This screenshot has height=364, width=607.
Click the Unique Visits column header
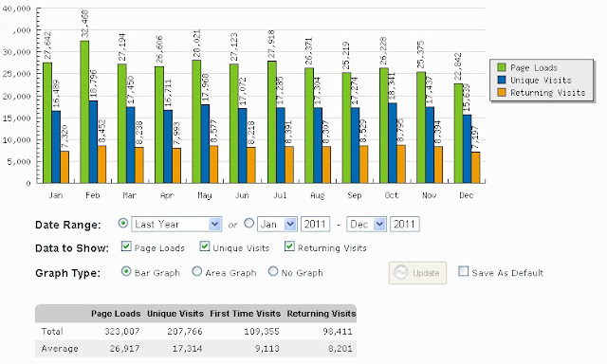click(x=175, y=314)
